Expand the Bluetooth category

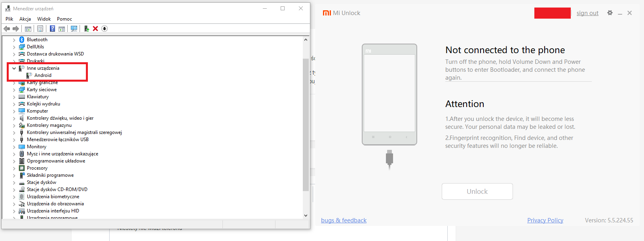coord(14,40)
